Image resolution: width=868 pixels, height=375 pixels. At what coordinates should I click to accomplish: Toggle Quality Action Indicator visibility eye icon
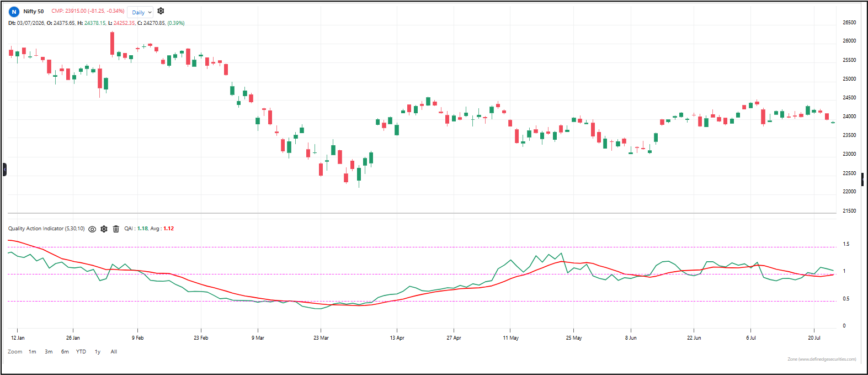click(x=92, y=229)
